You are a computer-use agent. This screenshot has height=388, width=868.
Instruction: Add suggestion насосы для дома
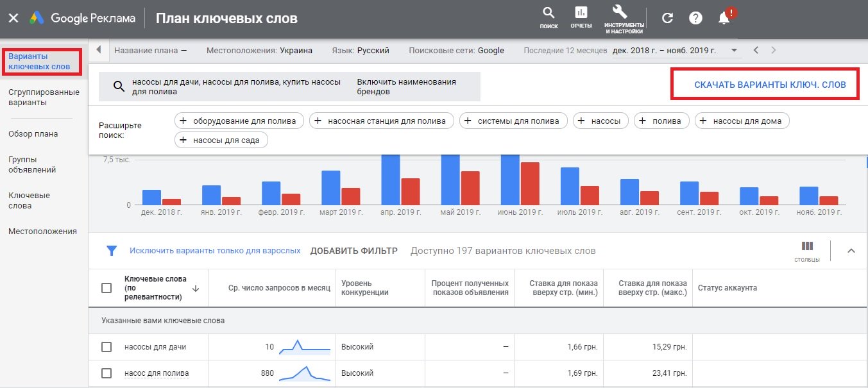pos(742,121)
